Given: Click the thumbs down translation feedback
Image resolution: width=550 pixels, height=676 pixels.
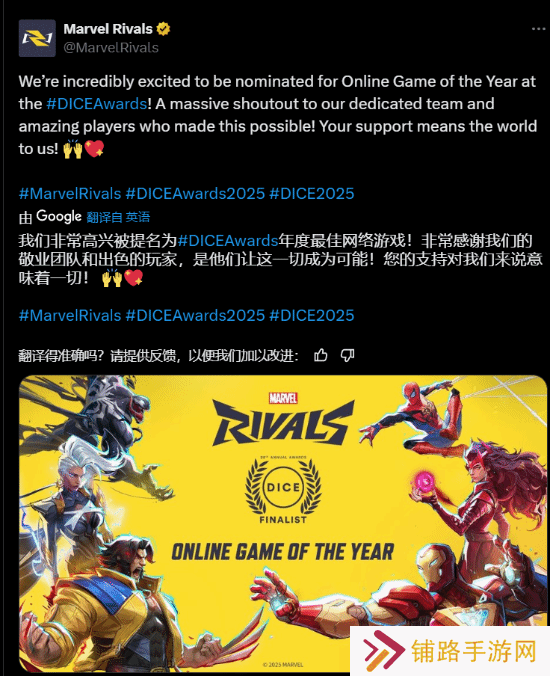Looking at the screenshot, I should pyautogui.click(x=347, y=355).
